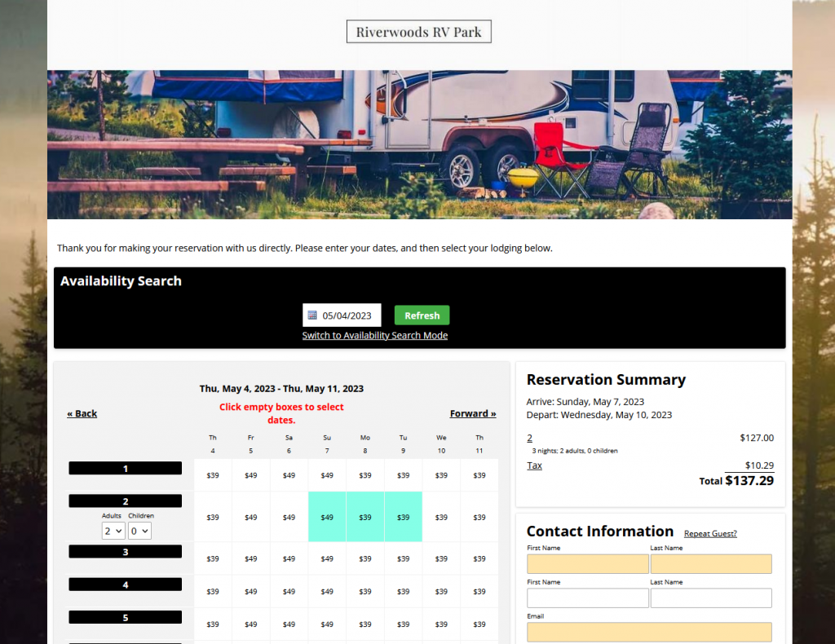Click site 2 link in Reservation Summary
Image resolution: width=835 pixels, height=644 pixels.
point(529,438)
